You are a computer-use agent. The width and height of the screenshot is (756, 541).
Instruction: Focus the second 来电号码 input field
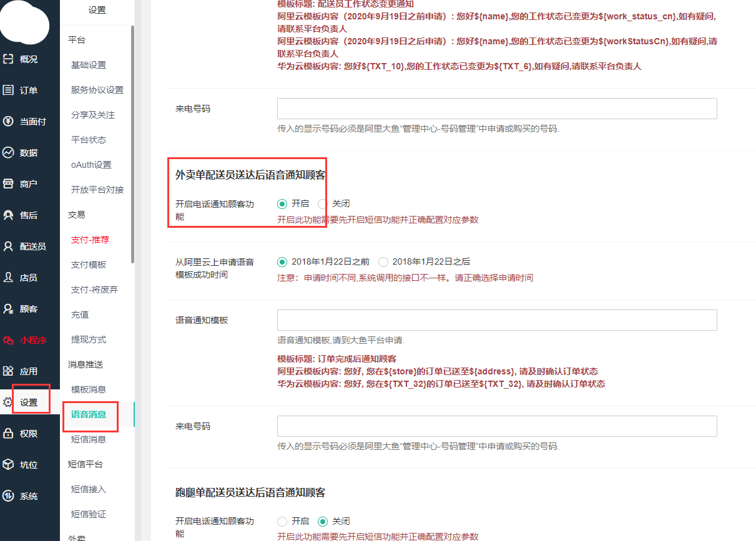click(x=497, y=426)
